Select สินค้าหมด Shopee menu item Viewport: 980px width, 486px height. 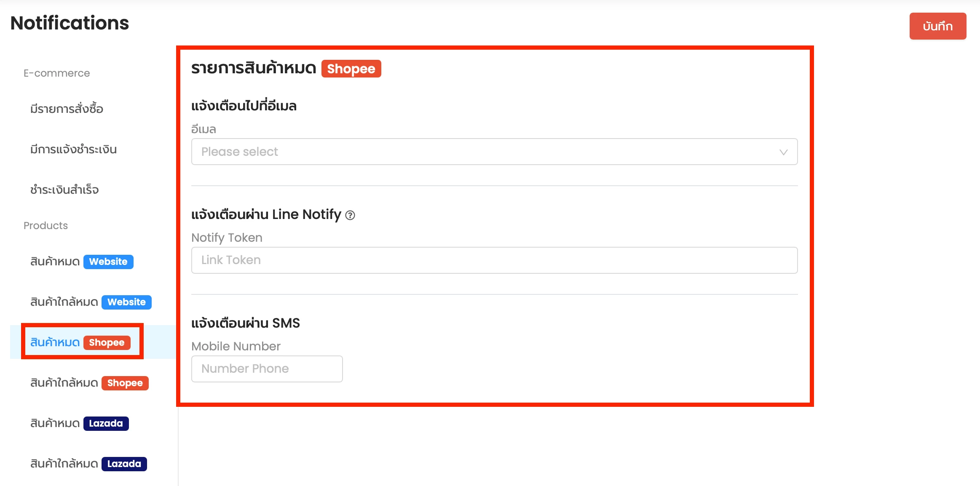[x=80, y=342]
